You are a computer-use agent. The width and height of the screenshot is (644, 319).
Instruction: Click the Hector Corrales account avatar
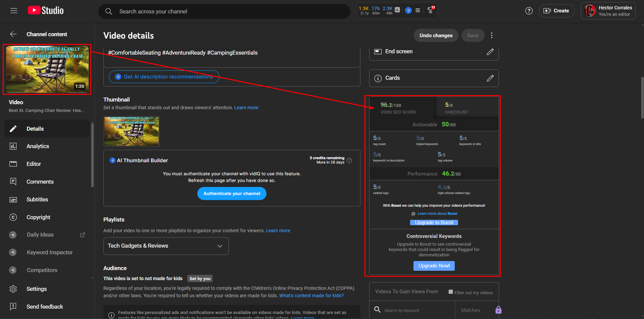click(590, 11)
